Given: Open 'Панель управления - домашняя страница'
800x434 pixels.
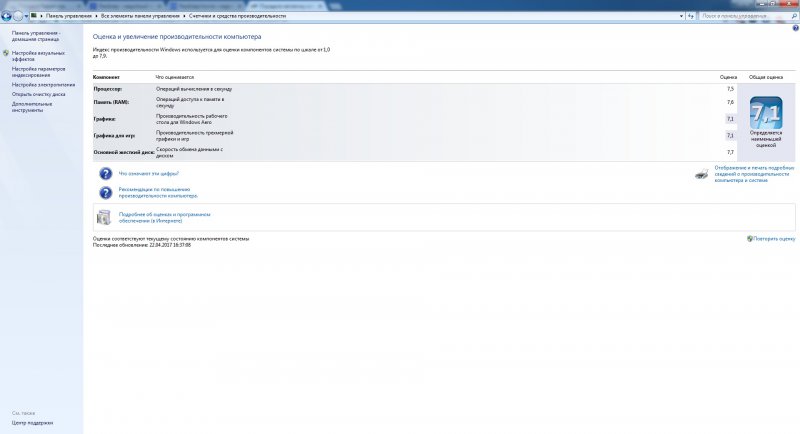Looking at the screenshot, I should pyautogui.click(x=36, y=36).
